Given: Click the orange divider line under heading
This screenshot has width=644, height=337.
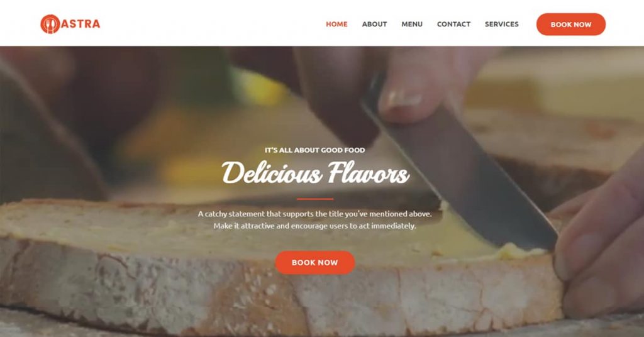Looking at the screenshot, I should tap(314, 199).
